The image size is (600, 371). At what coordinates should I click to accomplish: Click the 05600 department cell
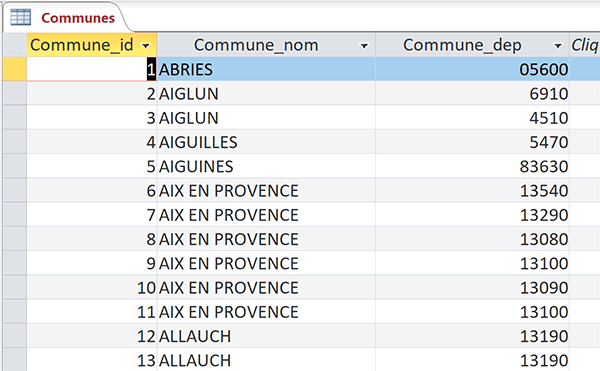(472, 69)
